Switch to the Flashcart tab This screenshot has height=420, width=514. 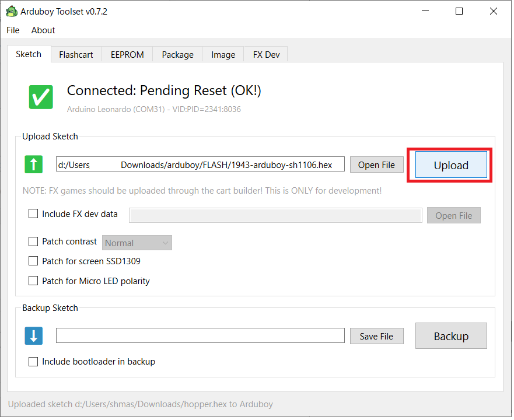click(76, 55)
